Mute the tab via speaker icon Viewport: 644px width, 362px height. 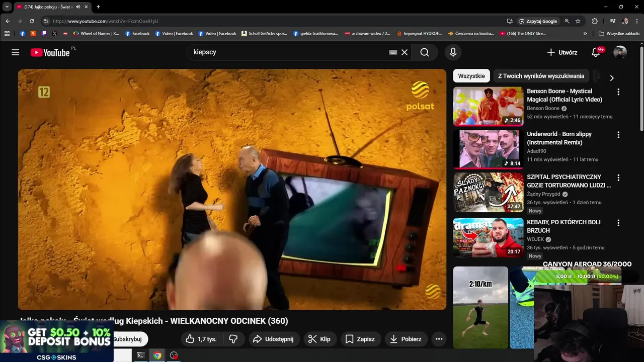(78, 7)
